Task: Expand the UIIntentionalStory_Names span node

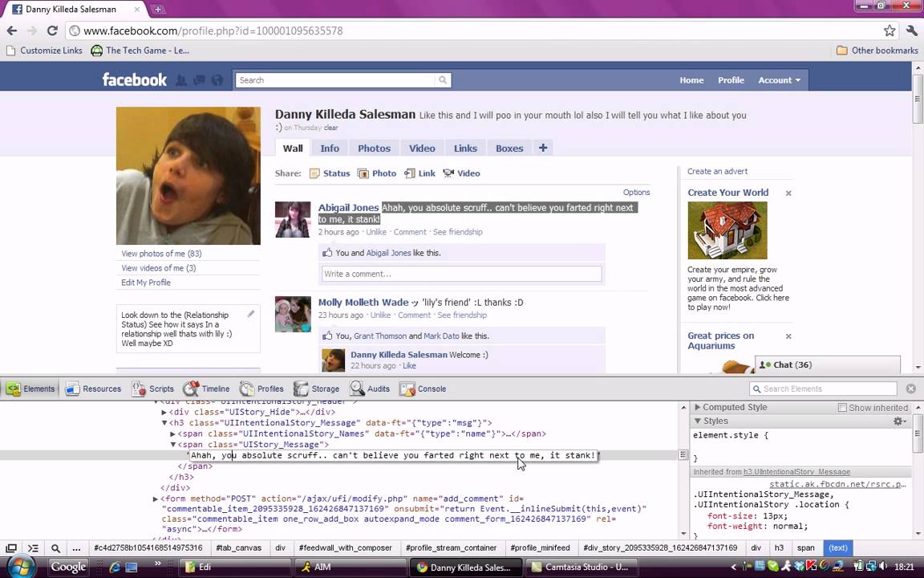Action: tap(173, 433)
